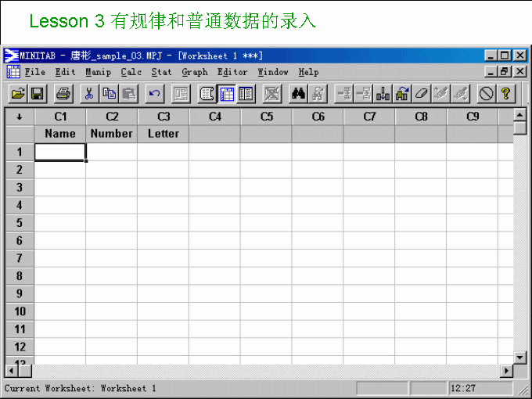This screenshot has height=399, width=532.
Task: Click the Copy icon in toolbar
Action: tap(110, 94)
